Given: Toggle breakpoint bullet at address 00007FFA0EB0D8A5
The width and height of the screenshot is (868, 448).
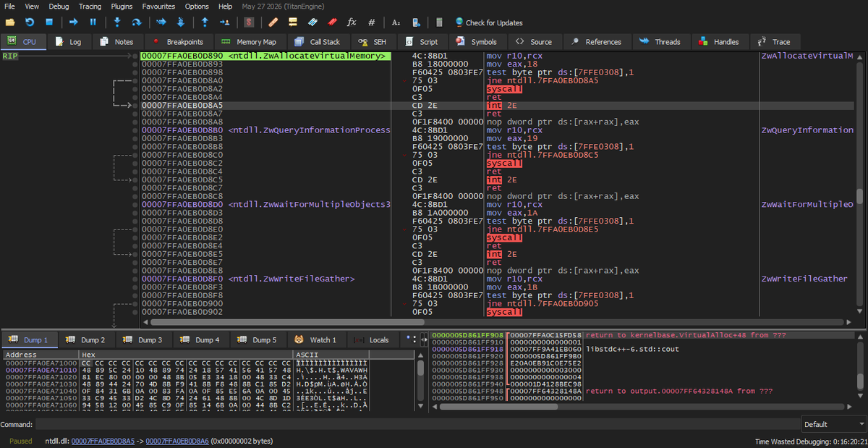Looking at the screenshot, I should click(136, 106).
